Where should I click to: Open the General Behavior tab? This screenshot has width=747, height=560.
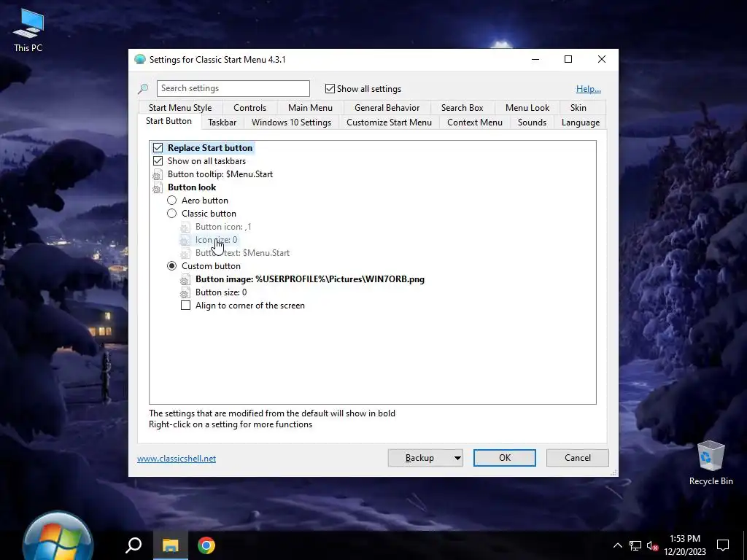tap(387, 108)
